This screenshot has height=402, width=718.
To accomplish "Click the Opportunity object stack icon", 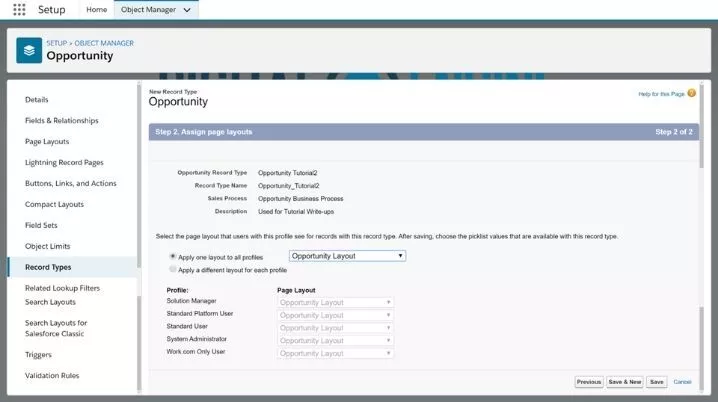I will click(x=29, y=49).
